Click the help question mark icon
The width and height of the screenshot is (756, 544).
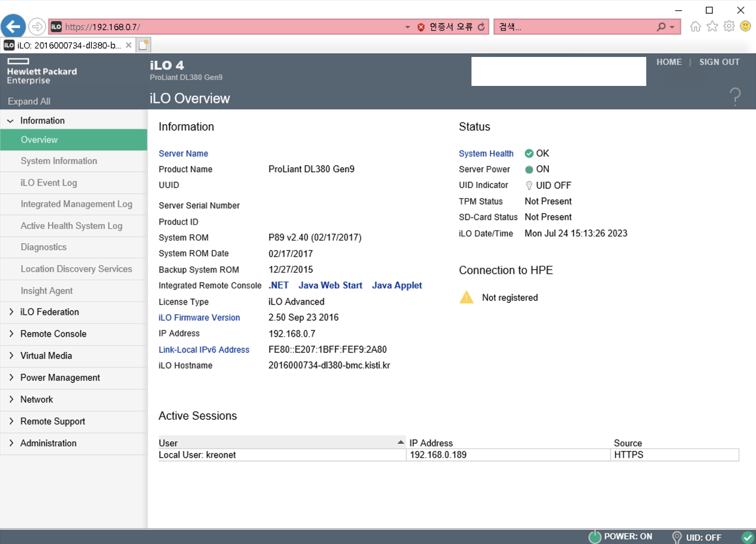[735, 96]
